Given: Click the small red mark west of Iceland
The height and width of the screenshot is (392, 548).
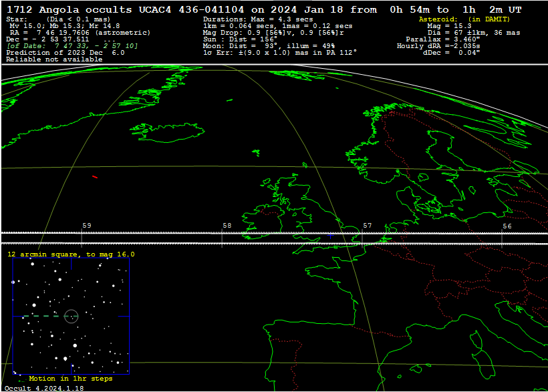Looking at the screenshot, I should 95,177.
